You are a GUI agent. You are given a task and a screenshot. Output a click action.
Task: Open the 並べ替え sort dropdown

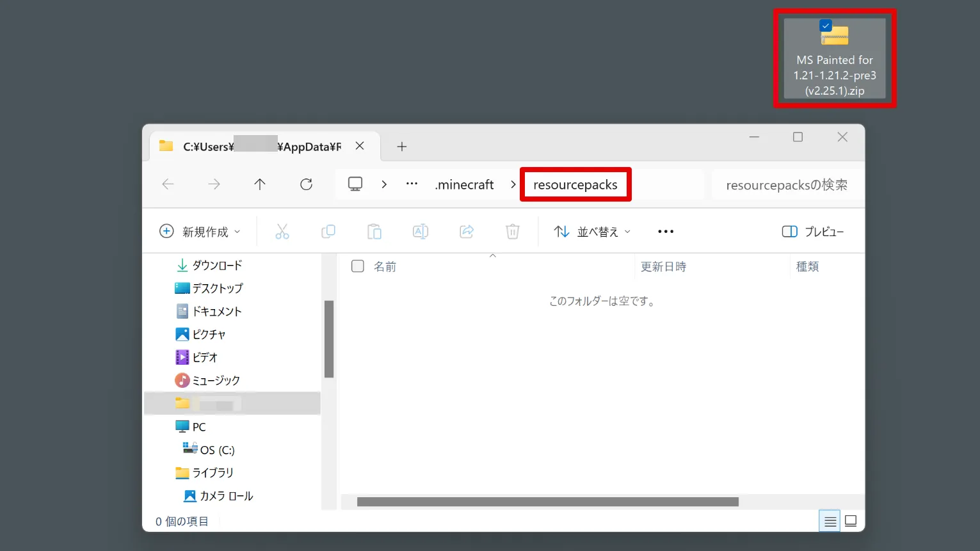[592, 232]
